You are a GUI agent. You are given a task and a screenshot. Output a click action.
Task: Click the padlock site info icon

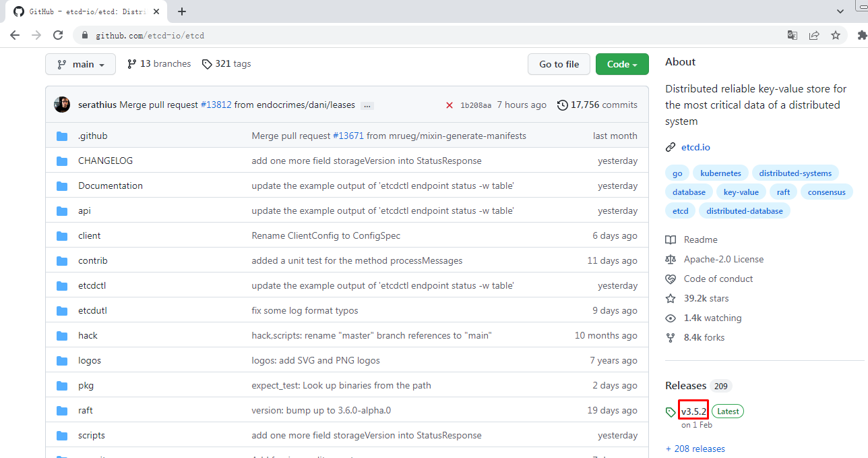[85, 35]
